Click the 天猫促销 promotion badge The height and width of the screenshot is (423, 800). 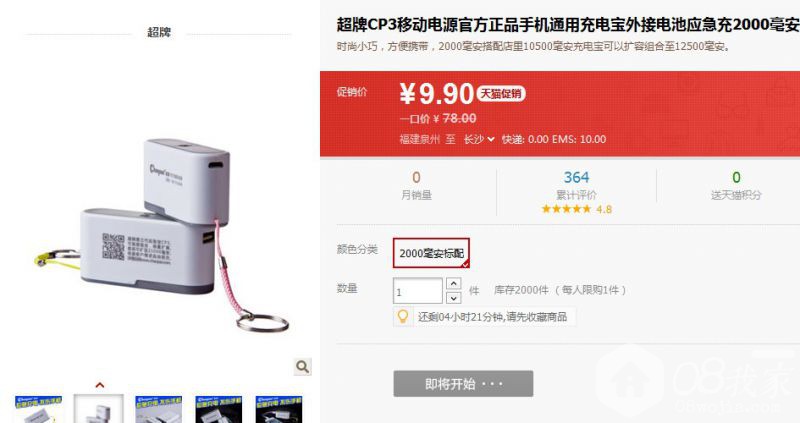coord(501,93)
